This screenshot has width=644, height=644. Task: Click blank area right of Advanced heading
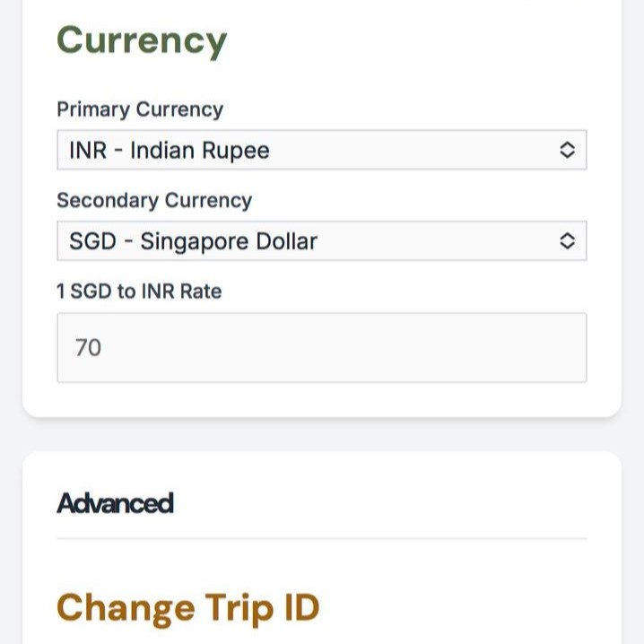coord(386,503)
